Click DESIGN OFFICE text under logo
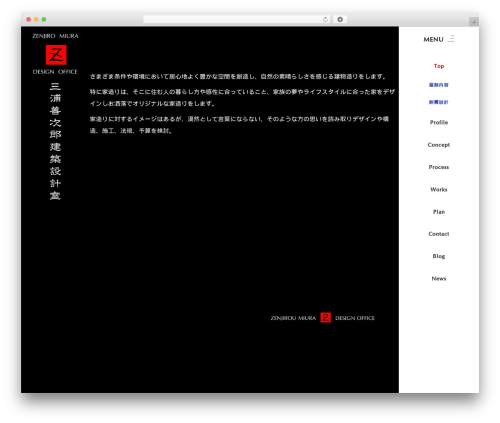500x423 pixels. [55, 72]
